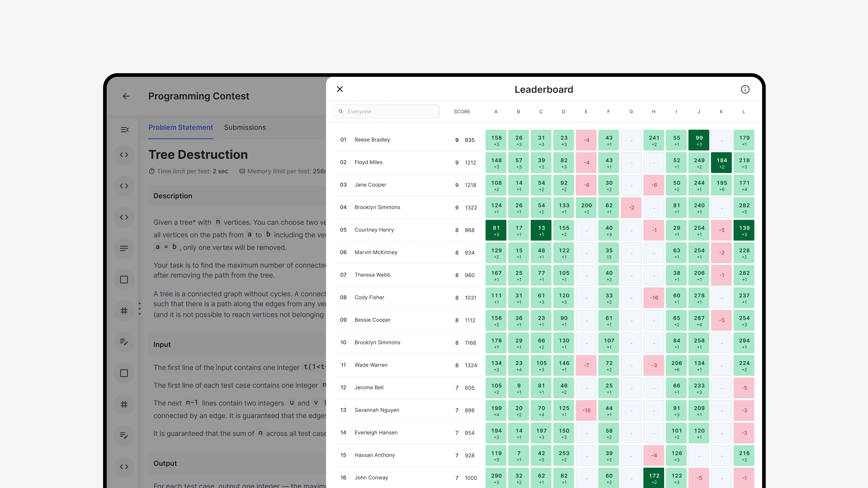Click column header K
This screenshot has height=488, width=868.
tap(721, 112)
